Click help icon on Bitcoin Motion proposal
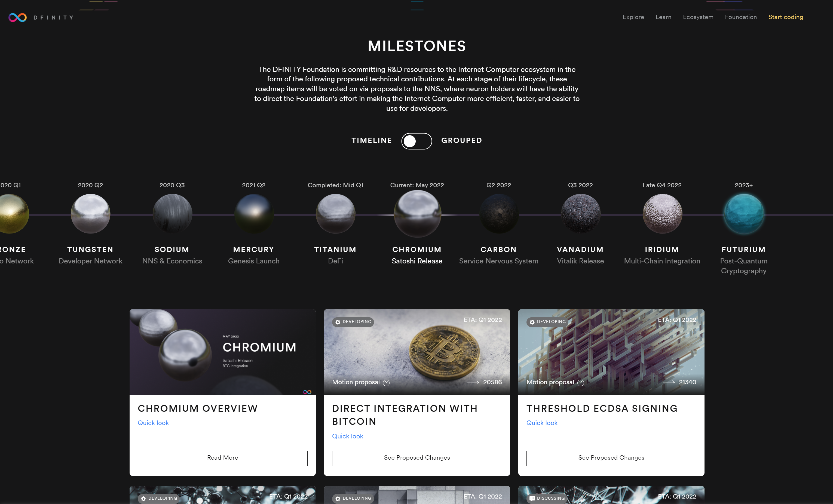Image resolution: width=833 pixels, height=504 pixels. [386, 383]
